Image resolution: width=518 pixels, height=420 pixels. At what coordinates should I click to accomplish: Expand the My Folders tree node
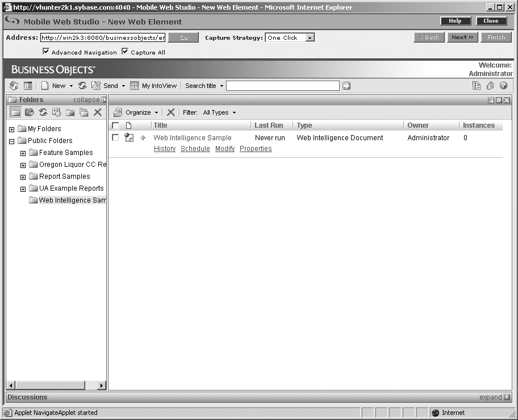(x=11, y=129)
